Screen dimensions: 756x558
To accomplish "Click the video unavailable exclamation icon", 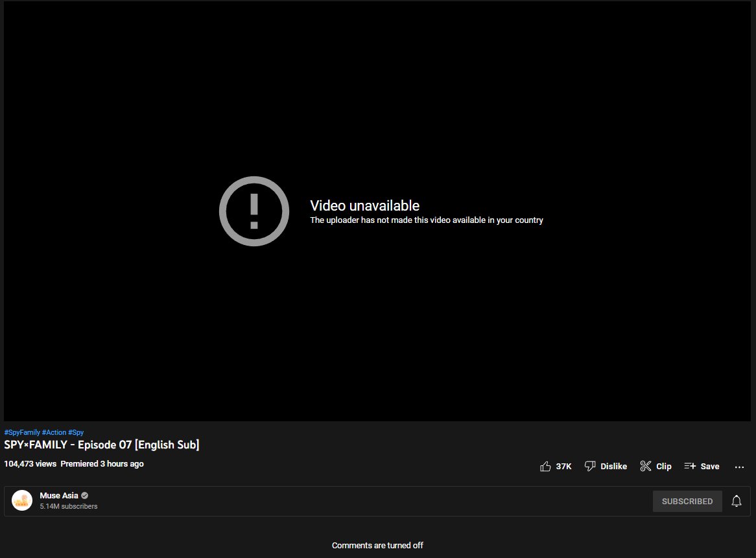I will coord(254,211).
